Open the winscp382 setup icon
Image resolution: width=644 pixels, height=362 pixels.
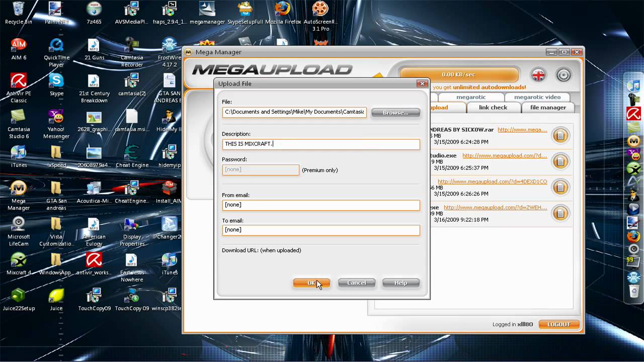click(x=170, y=299)
